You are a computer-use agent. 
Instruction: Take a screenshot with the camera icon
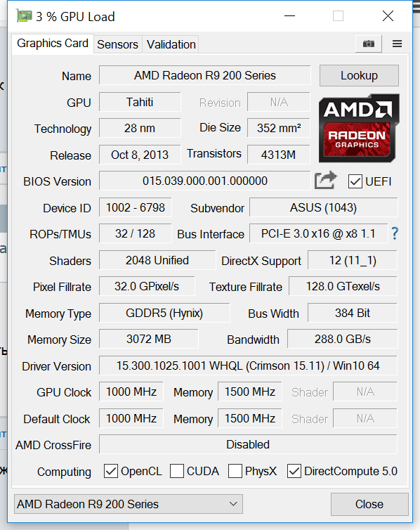coord(368,44)
